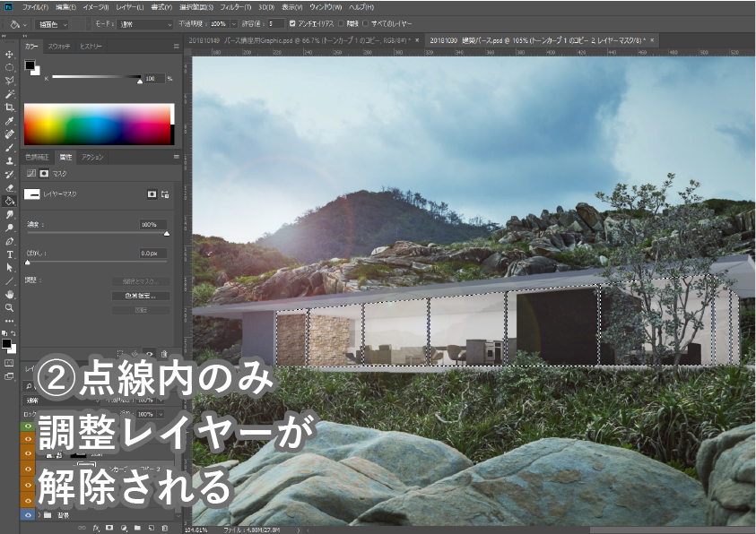Expand the 背景 layer group
The image size is (756, 534).
[39, 515]
